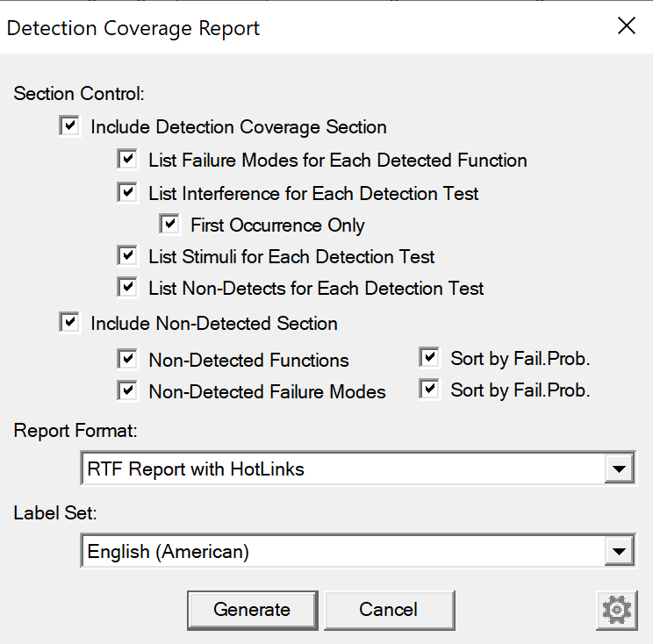653x644 pixels.
Task: Open the gear settings icon button
Action: coord(617,610)
